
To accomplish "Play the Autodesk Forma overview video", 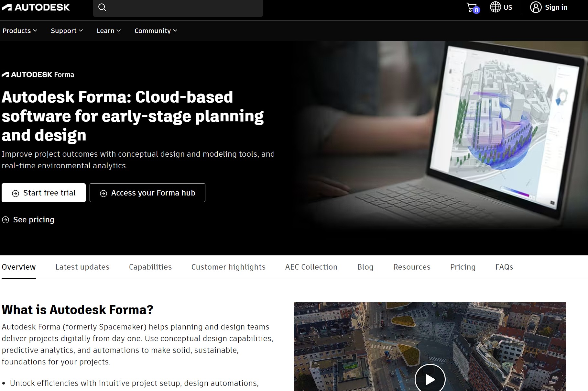I will click(430, 378).
